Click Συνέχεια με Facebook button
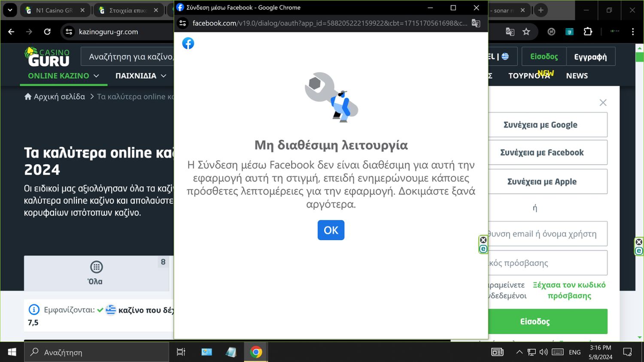 pyautogui.click(x=547, y=152)
